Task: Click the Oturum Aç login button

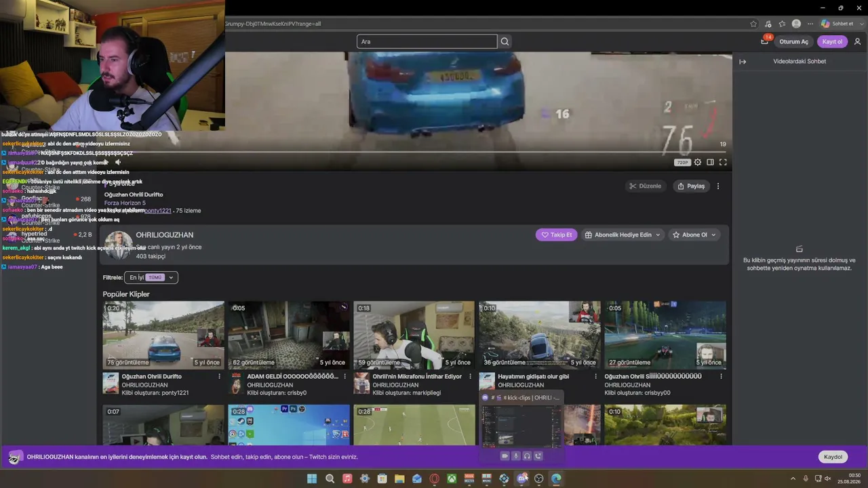Action: [x=793, y=41]
